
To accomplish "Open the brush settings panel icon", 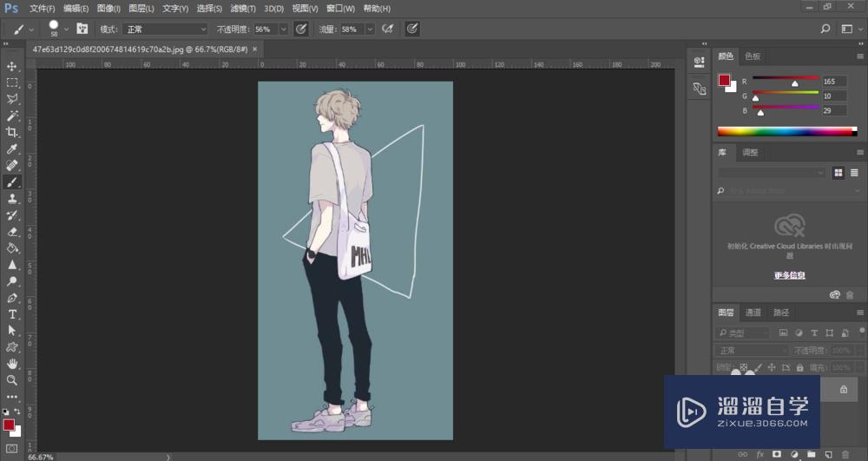I will click(x=82, y=29).
